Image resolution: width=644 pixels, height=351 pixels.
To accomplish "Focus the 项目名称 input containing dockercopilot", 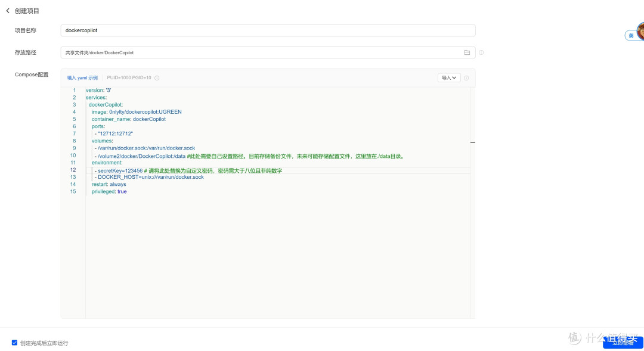I will point(268,30).
